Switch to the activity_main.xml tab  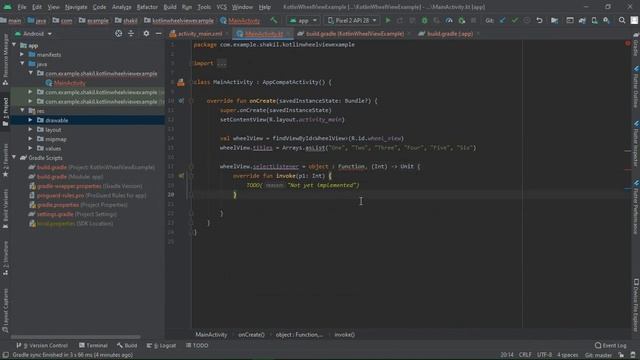click(196, 34)
